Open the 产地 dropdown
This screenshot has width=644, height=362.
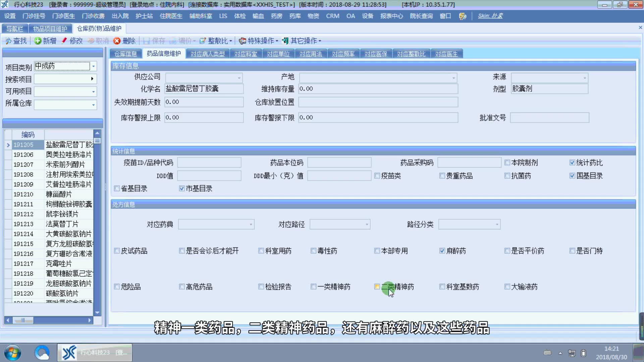[453, 78]
